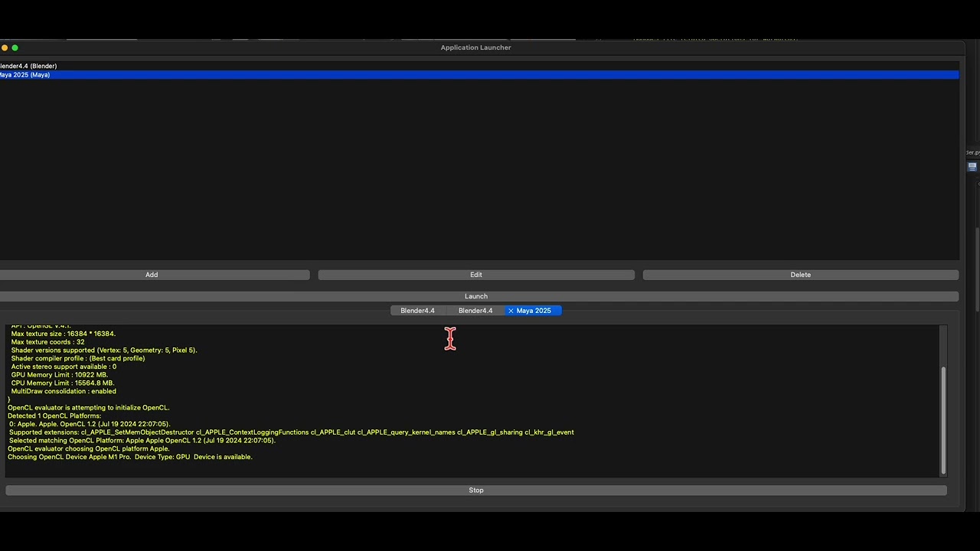Click 'Selected matching OpenCL Platform' log line
The width and height of the screenshot is (980, 551).
[142, 441]
